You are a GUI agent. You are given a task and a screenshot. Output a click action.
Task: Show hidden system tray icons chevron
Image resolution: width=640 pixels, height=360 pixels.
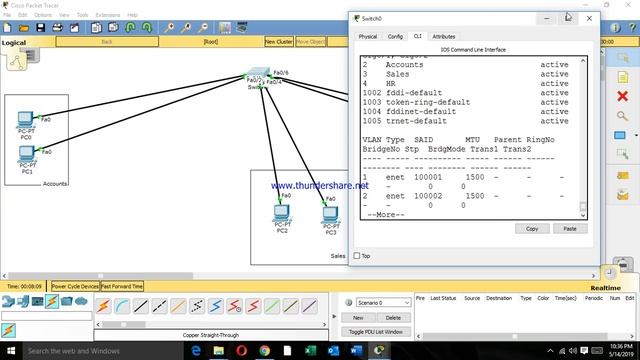(550, 351)
